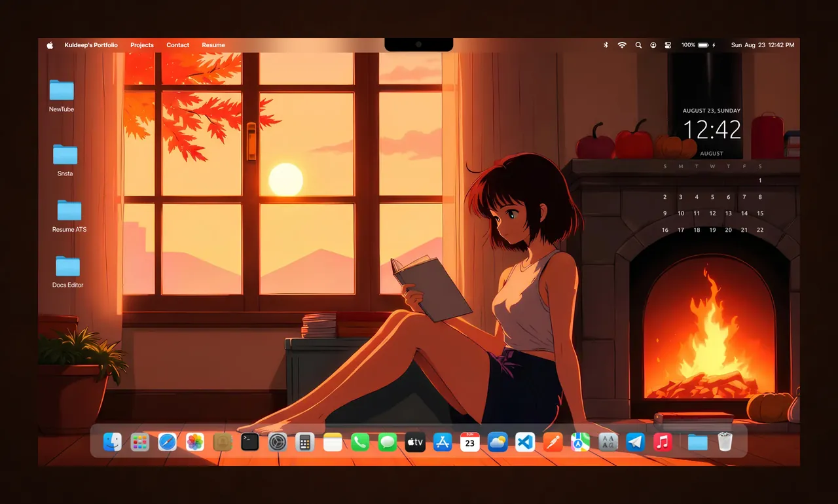Open Finder from the dock

pyautogui.click(x=112, y=442)
